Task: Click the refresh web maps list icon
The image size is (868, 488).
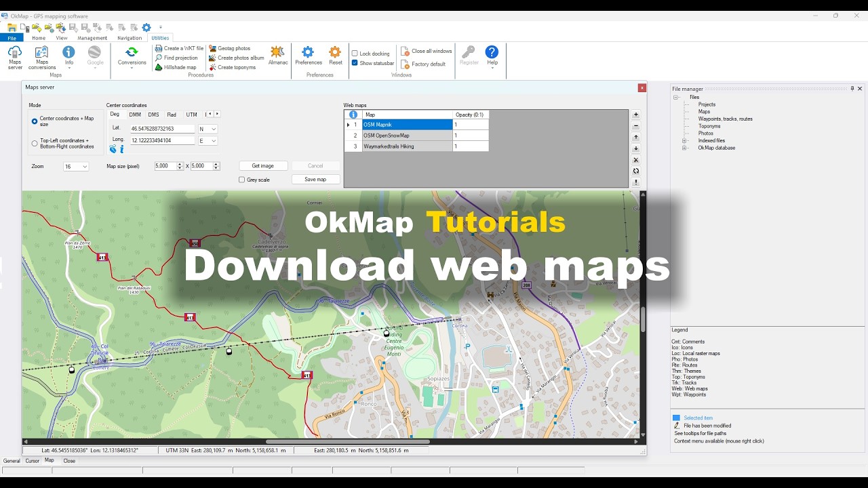Action: 636,171
